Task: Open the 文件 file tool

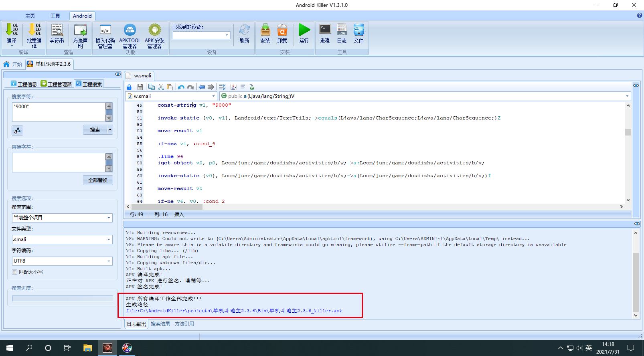Action: [359, 33]
